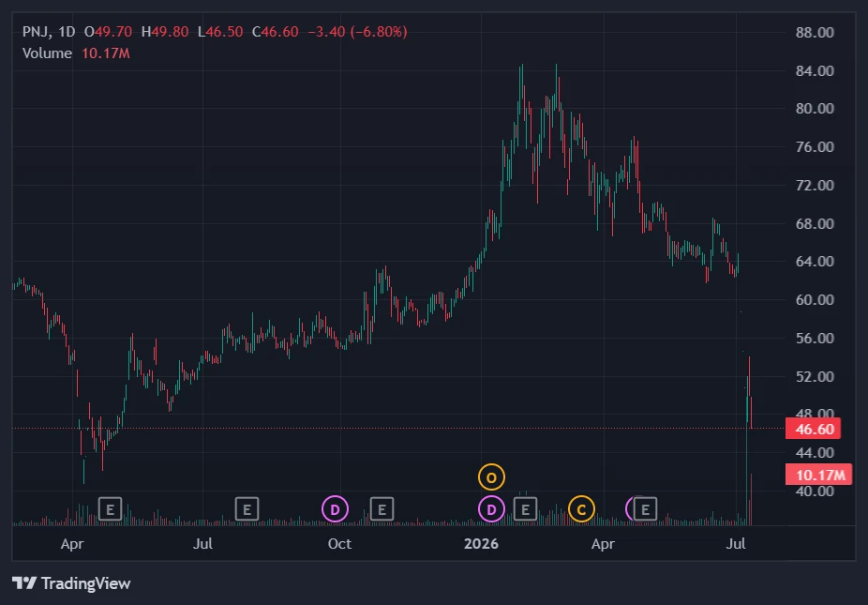
Task: Click the earnings E marker nearest the first Apr label
Action: [x=110, y=508]
